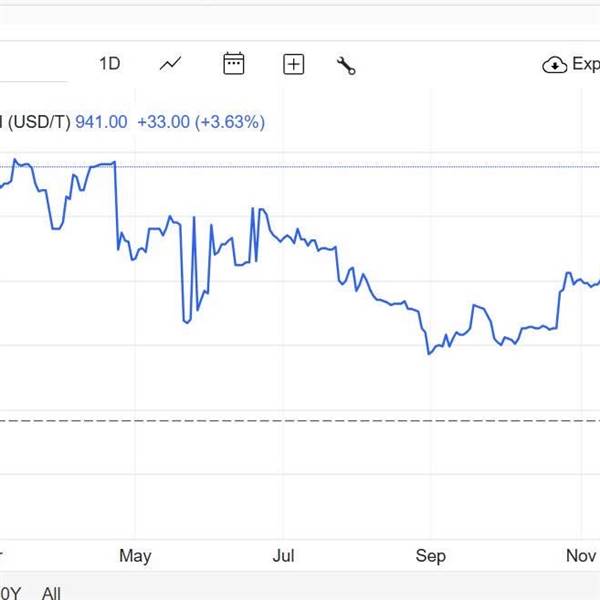This screenshot has width=600, height=600.
Task: Open the 1D interval selector
Action: click(109, 64)
